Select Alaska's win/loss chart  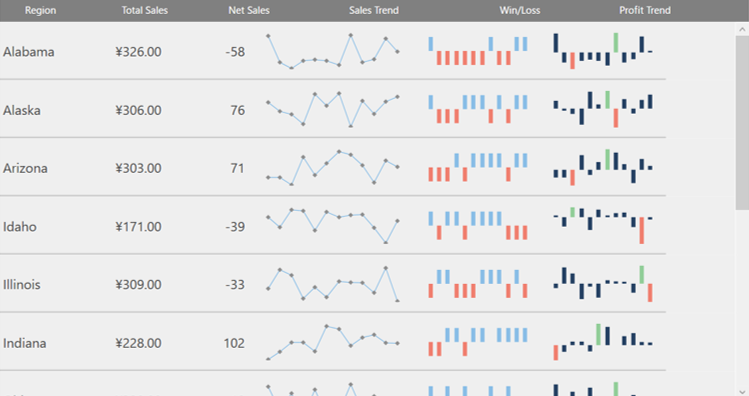tap(478, 109)
